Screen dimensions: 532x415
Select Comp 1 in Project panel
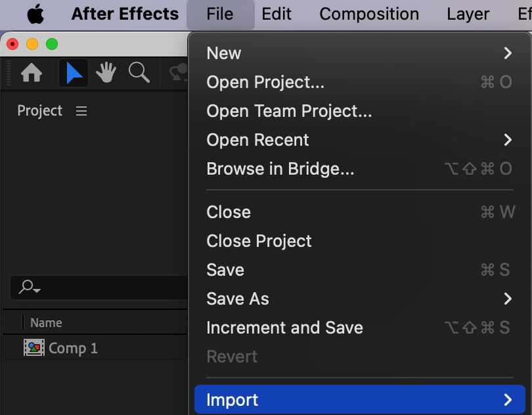(73, 348)
